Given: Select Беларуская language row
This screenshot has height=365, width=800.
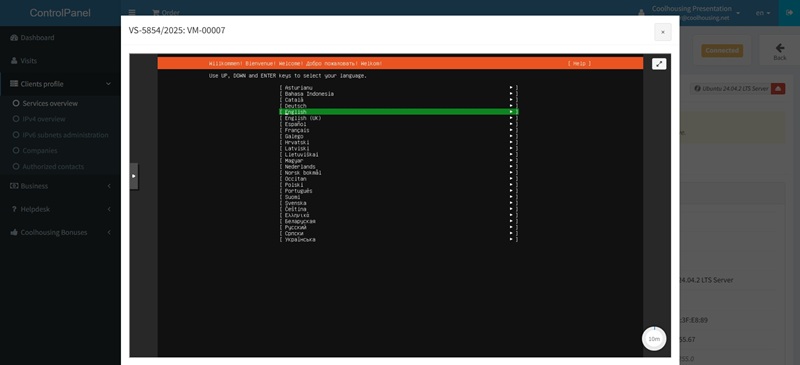Looking at the screenshot, I should click(x=398, y=222).
